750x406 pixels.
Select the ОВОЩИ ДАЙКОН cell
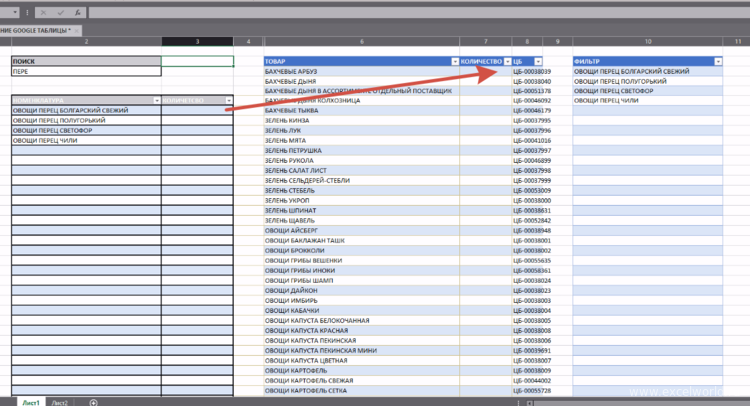(x=362, y=290)
